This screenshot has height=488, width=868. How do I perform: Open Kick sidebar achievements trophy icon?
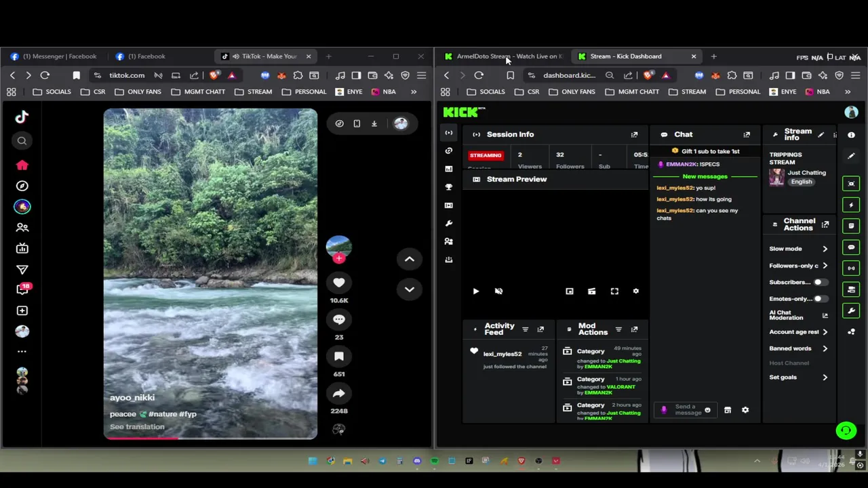pyautogui.click(x=448, y=187)
